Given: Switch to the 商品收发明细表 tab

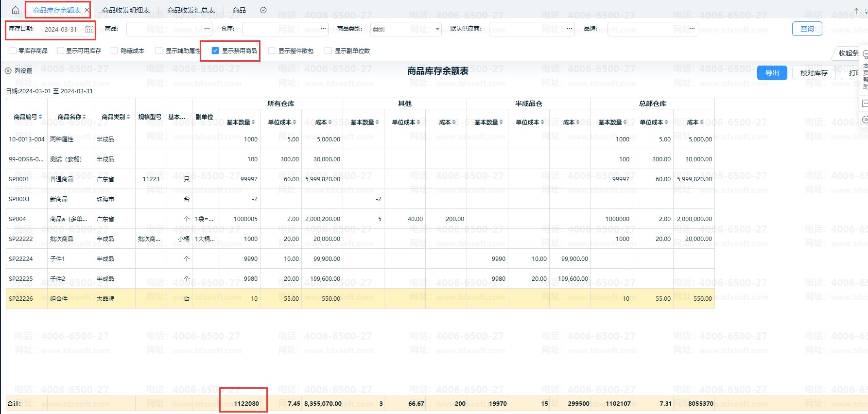Looking at the screenshot, I should (126, 10).
